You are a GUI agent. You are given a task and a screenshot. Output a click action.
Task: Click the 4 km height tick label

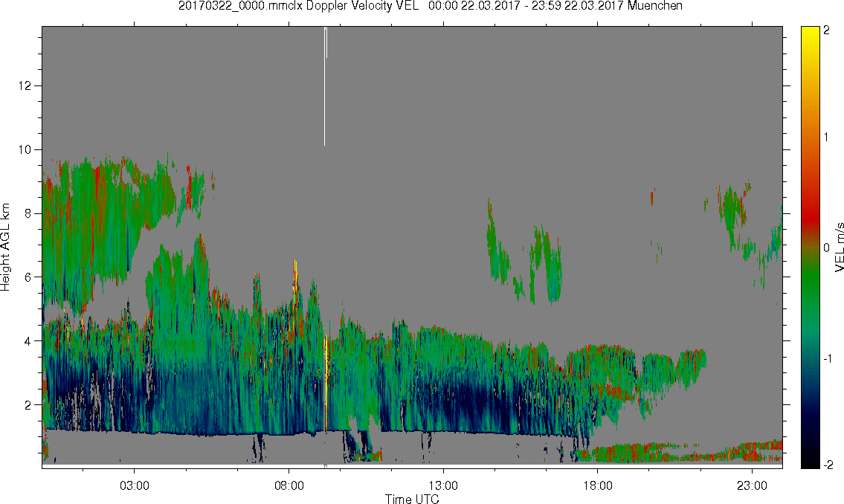pos(28,341)
